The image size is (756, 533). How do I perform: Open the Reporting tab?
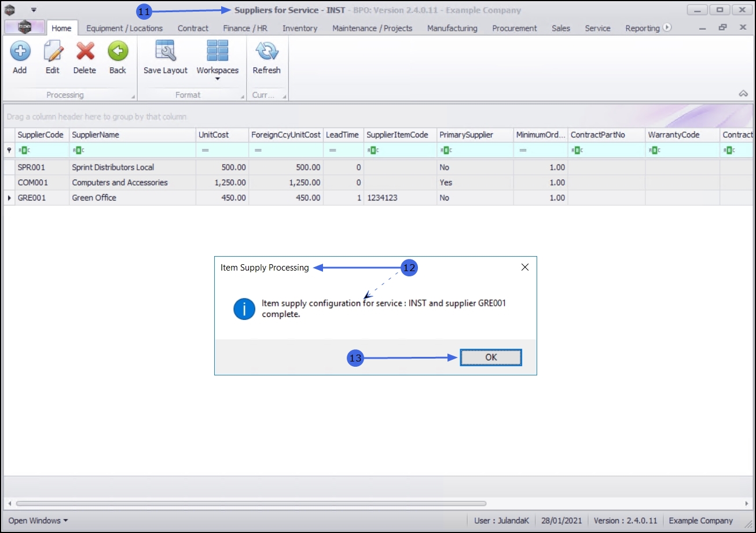tap(643, 28)
